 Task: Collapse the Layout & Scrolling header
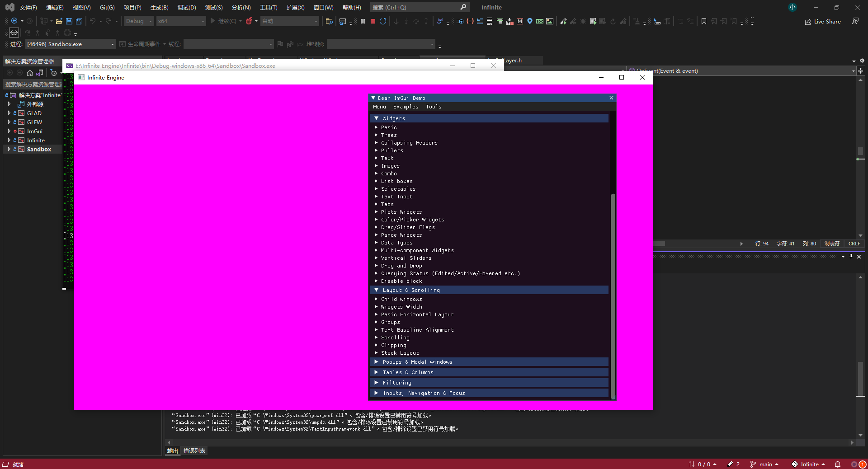click(x=489, y=290)
